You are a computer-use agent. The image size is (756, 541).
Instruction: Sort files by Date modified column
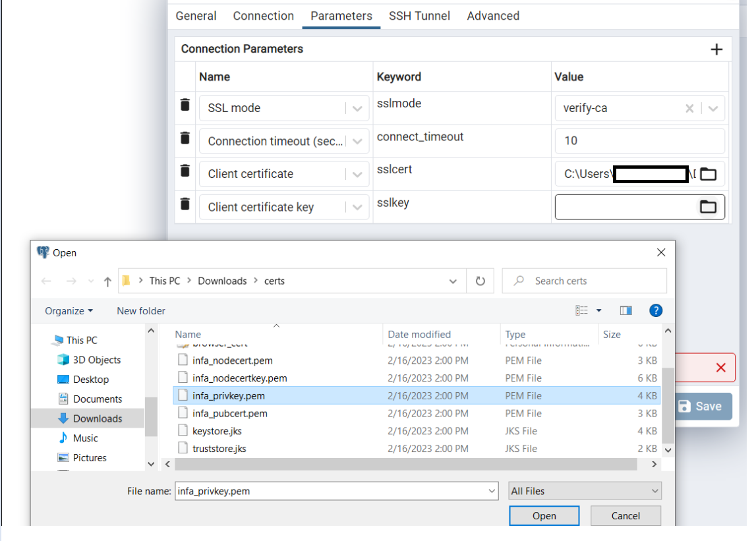[x=419, y=334]
